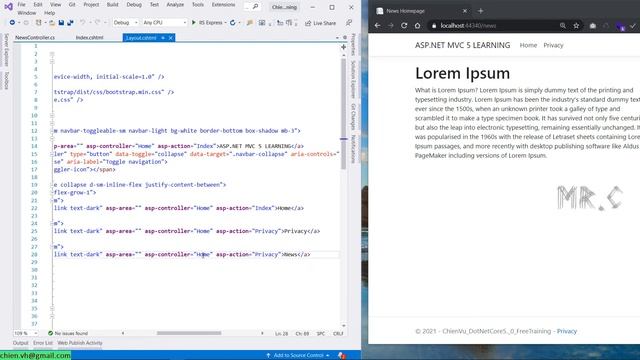This screenshot has width=640, height=360.
Task: Click the Live Share icon
Action: pos(308,23)
